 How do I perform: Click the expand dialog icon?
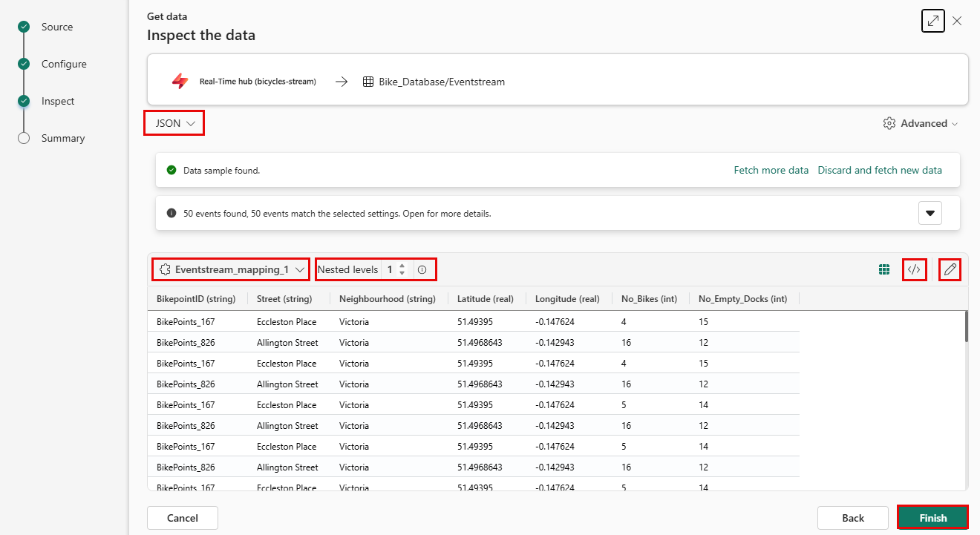point(932,21)
